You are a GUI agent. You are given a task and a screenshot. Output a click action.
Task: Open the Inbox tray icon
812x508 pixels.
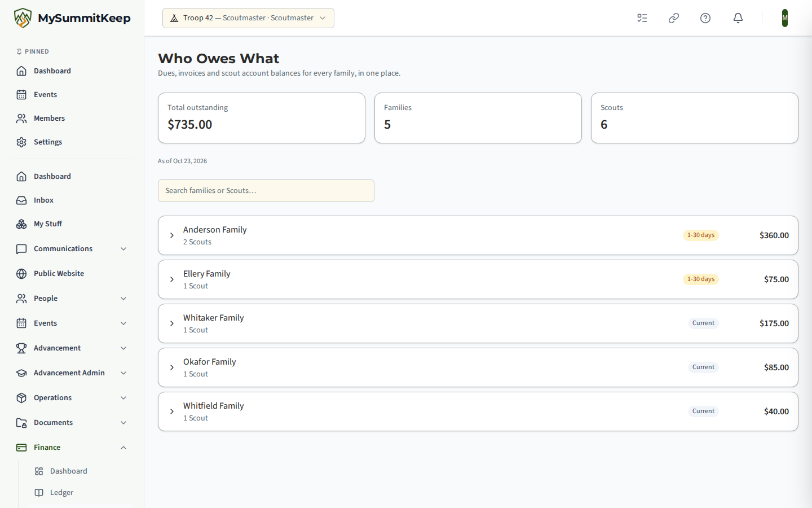point(21,200)
